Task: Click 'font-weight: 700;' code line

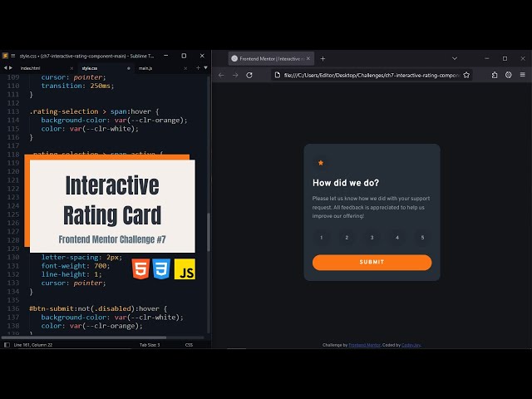Action: tap(76, 266)
